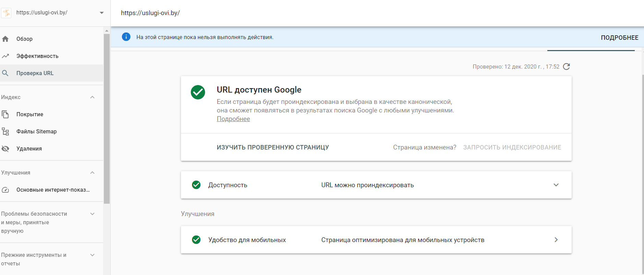The image size is (644, 275).
Task: Click the home icon next to Обзор
Action: click(5, 39)
